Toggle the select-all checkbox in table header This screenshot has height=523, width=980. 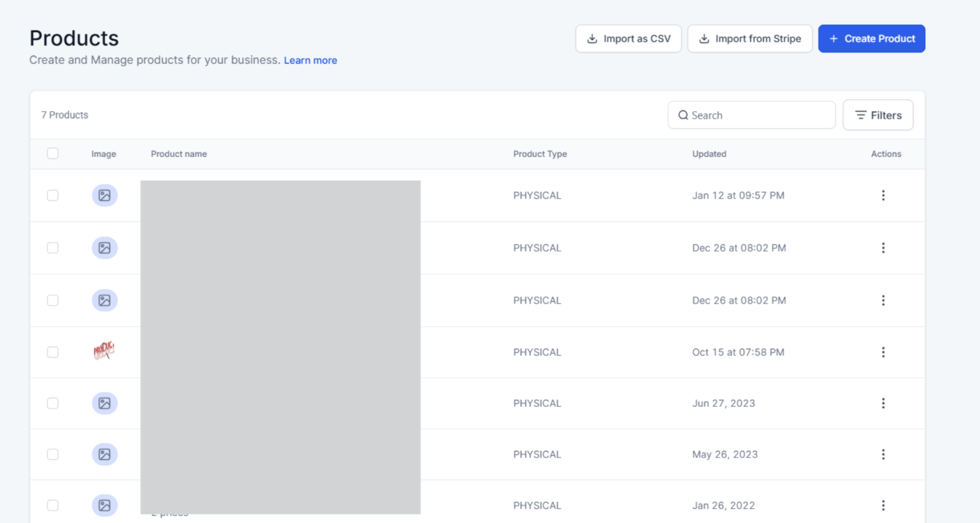click(53, 153)
